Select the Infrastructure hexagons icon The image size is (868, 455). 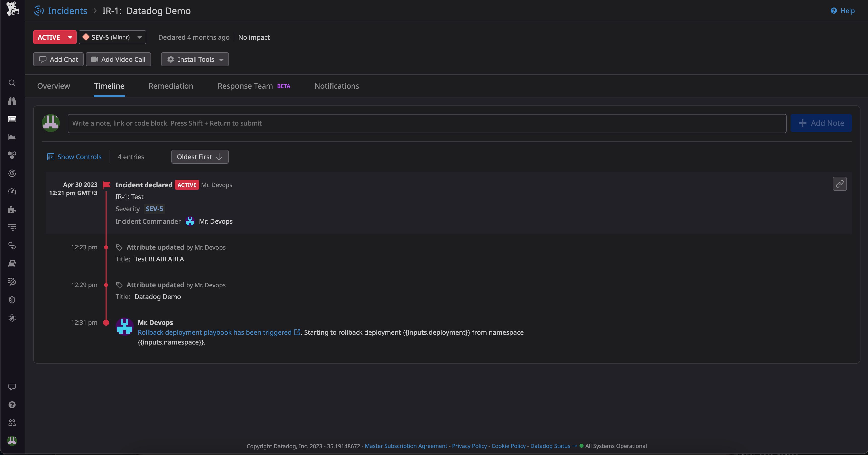pos(12,155)
